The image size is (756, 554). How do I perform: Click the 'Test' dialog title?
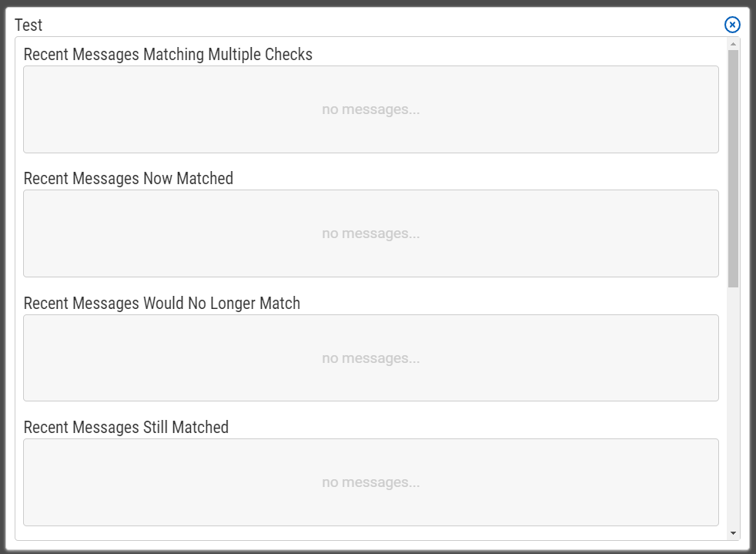pyautogui.click(x=28, y=25)
